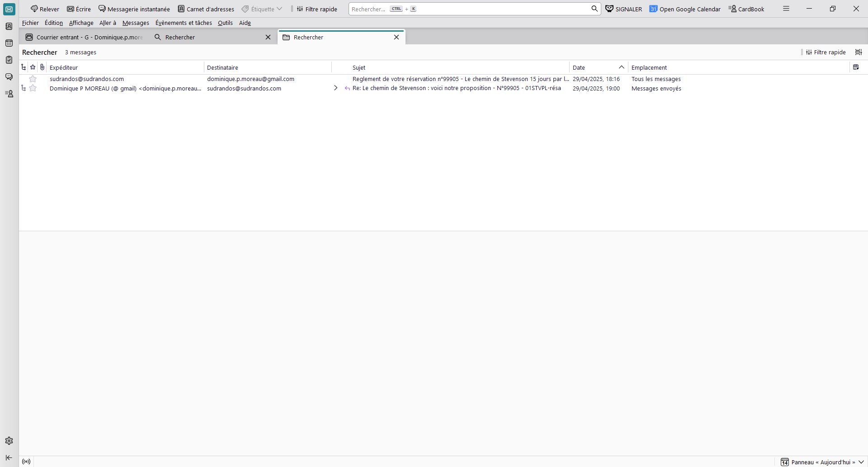Sort by Destinataire column
Viewport: 868px width, 467px height.
(x=268, y=67)
